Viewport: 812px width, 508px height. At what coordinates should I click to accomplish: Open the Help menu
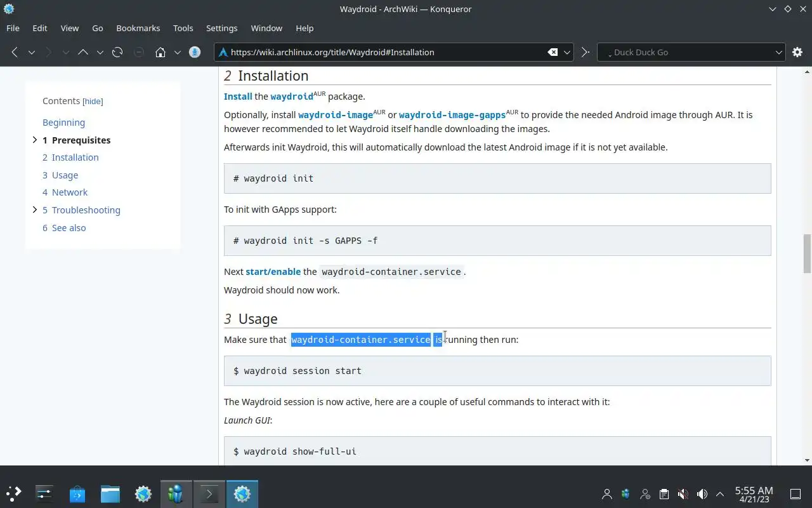coord(304,28)
